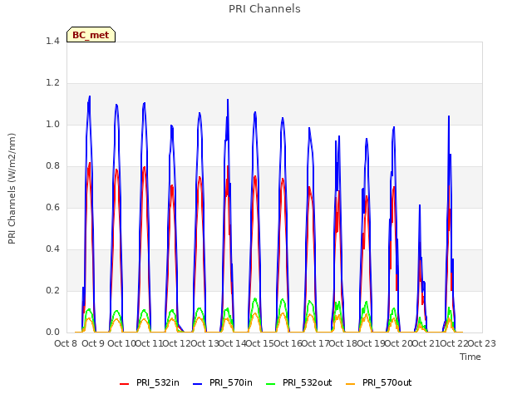Click the Oct 8 x-axis tick label
The height and width of the screenshot is (399, 532).
point(66,343)
